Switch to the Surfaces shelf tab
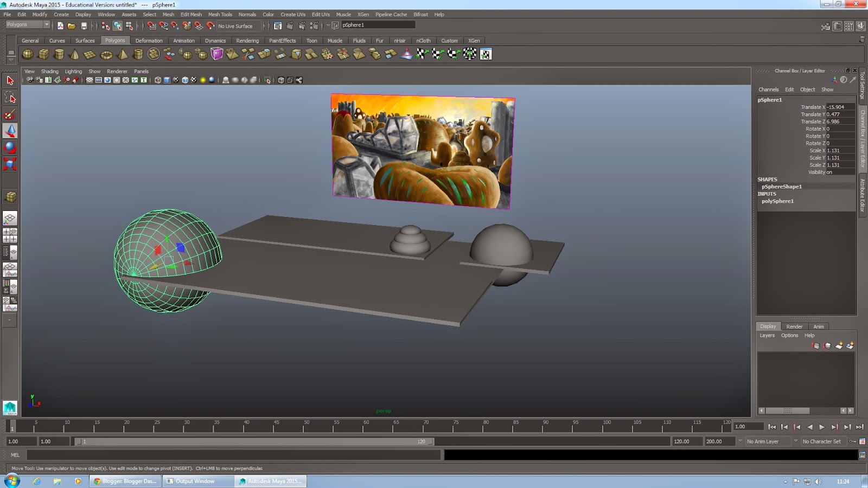The width and height of the screenshot is (868, 488). [x=85, y=41]
